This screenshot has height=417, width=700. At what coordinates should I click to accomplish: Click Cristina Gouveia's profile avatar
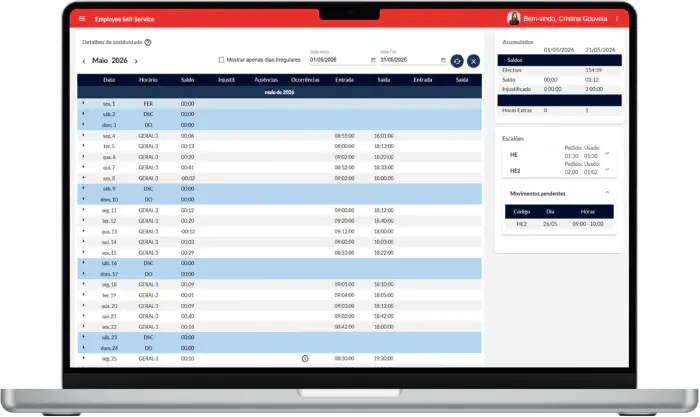[514, 18]
